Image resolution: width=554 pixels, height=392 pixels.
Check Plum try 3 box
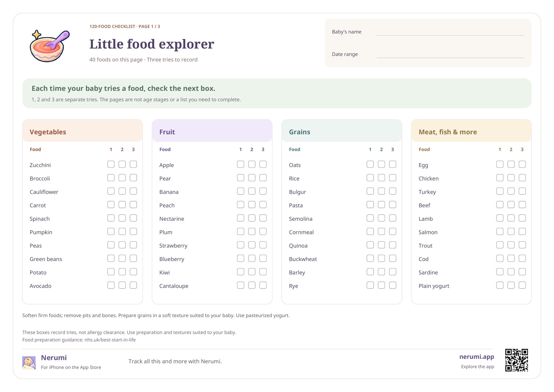(x=263, y=232)
